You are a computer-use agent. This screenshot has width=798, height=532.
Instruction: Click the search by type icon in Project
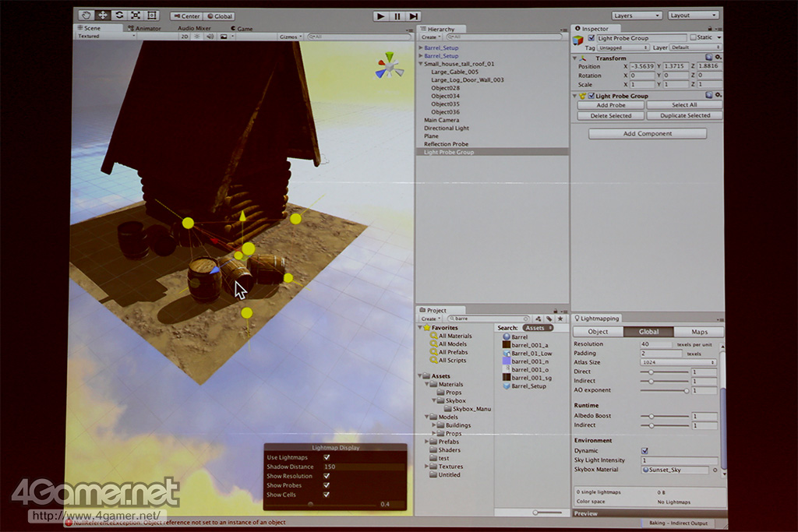coord(538,319)
